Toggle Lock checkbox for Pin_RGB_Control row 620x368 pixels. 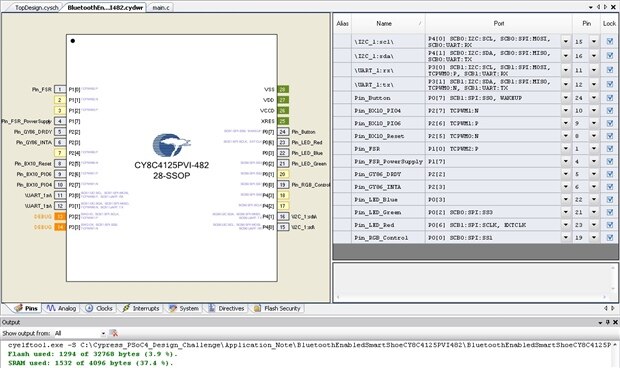609,238
